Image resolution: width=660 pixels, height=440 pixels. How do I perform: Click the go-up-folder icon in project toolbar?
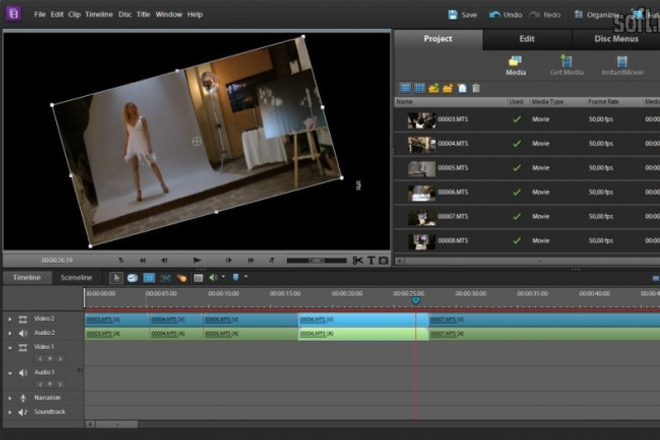[434, 88]
